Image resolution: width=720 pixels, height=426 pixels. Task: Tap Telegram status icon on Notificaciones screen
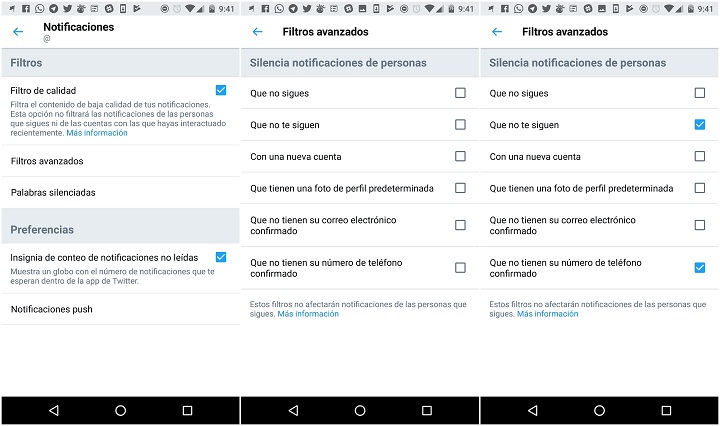53,9
